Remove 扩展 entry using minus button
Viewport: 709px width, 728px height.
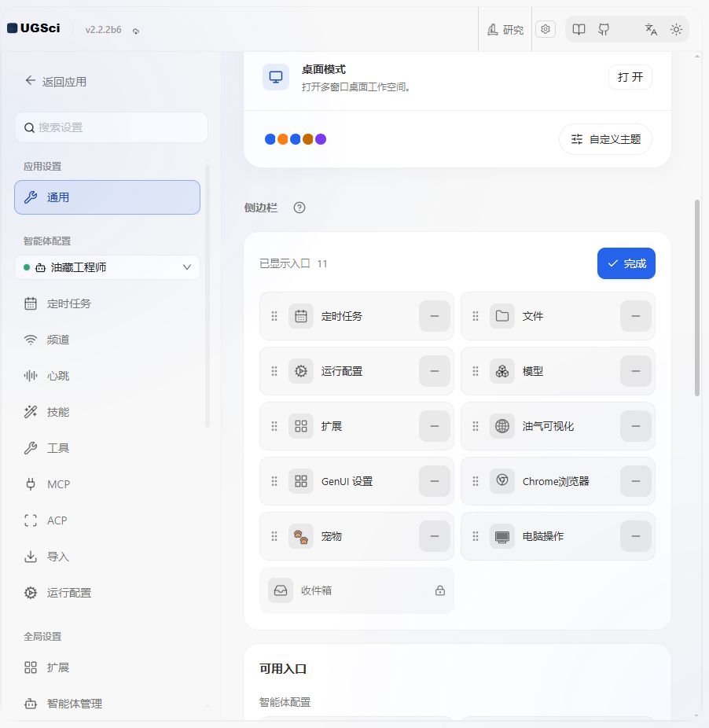pyautogui.click(x=435, y=426)
